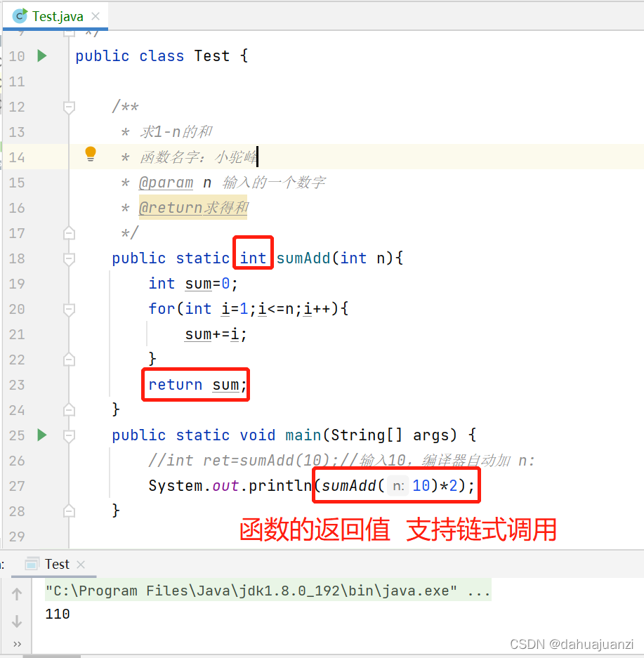Click the yellow intention lightbulb on line 14
Screen dimensions: 644x658
coord(90,154)
